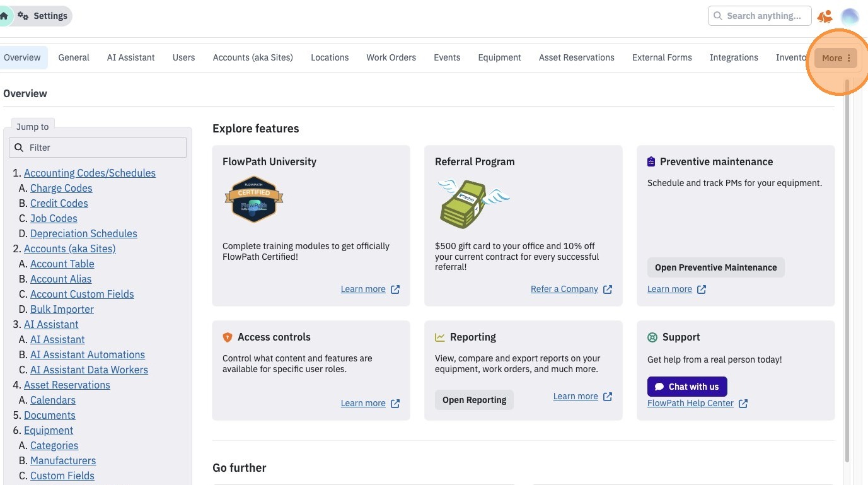Click the magnifier icon in the Filter box
This screenshot has height=485, width=868.
pyautogui.click(x=18, y=148)
